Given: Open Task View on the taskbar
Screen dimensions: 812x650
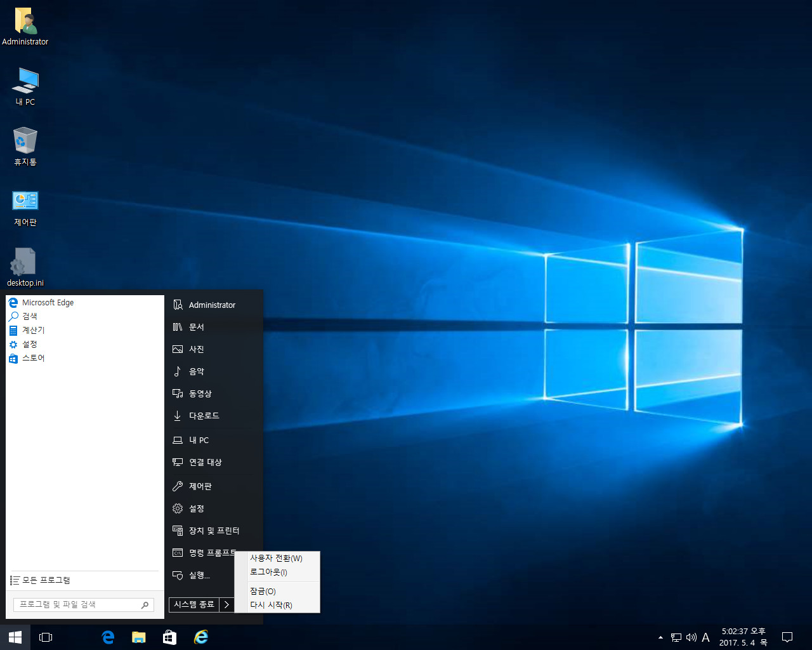Looking at the screenshot, I should [x=46, y=637].
